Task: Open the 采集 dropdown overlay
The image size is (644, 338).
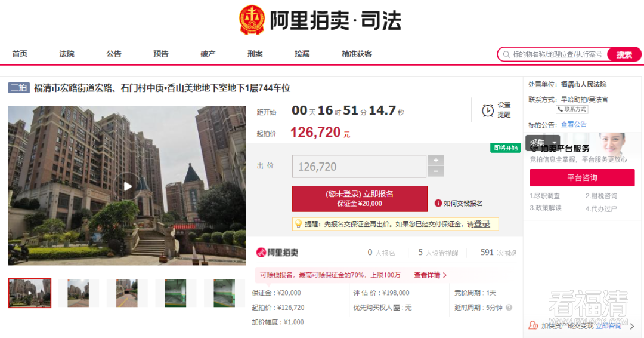Action: pyautogui.click(x=543, y=142)
